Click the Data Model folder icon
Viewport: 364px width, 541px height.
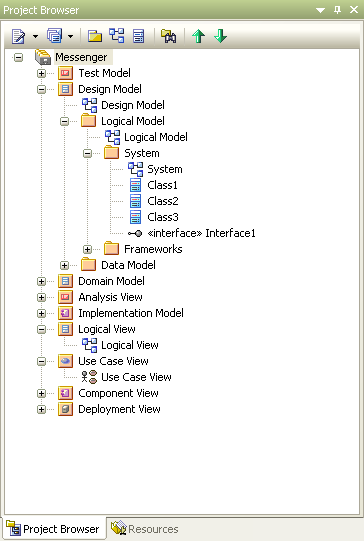[89, 264]
